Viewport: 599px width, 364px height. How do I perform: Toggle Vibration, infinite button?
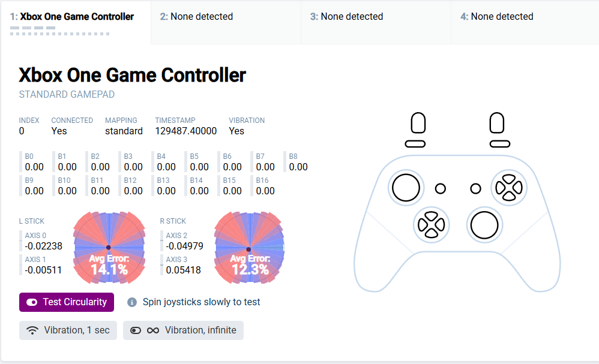coord(184,330)
